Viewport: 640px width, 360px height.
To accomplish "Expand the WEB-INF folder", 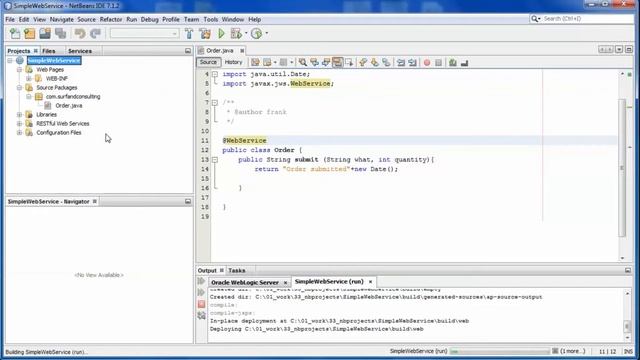I will [29, 78].
